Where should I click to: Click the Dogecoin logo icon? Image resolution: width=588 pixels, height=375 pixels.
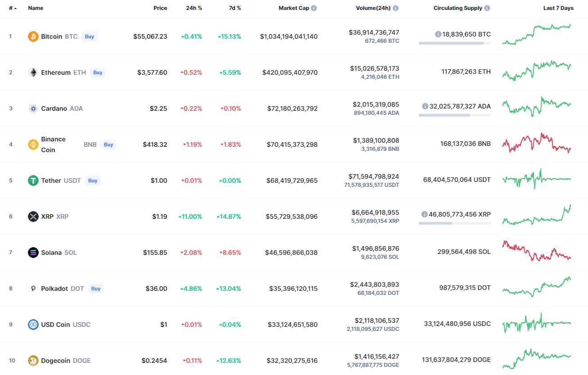click(x=33, y=361)
